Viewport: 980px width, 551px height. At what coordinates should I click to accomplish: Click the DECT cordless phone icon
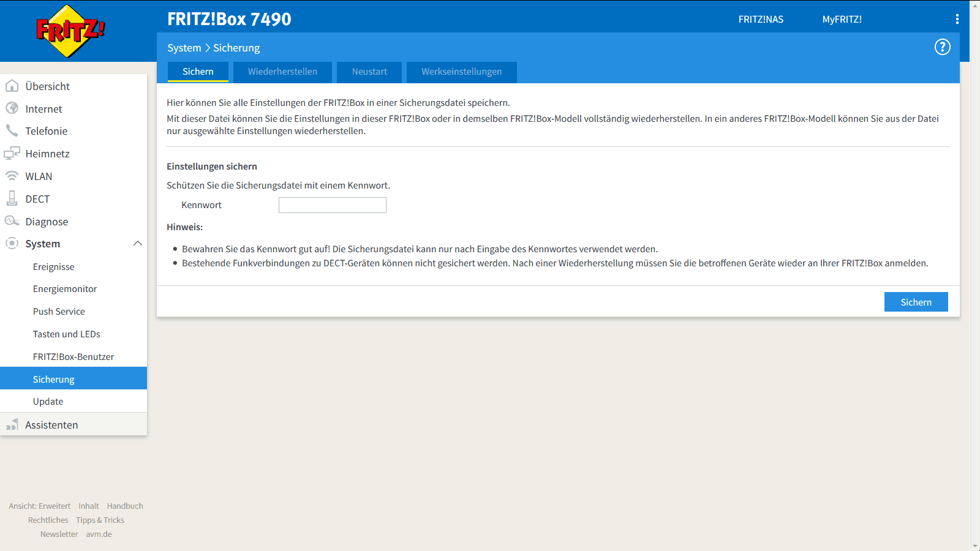tap(12, 198)
